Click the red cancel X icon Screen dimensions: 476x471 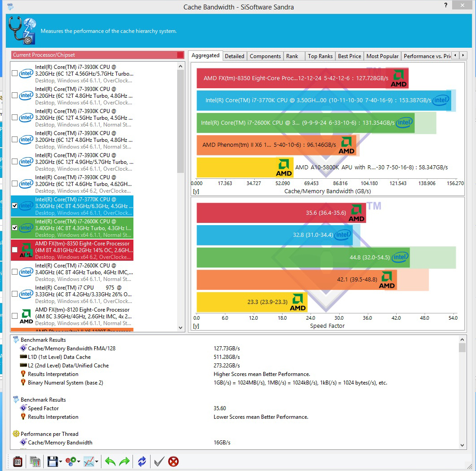(174, 462)
